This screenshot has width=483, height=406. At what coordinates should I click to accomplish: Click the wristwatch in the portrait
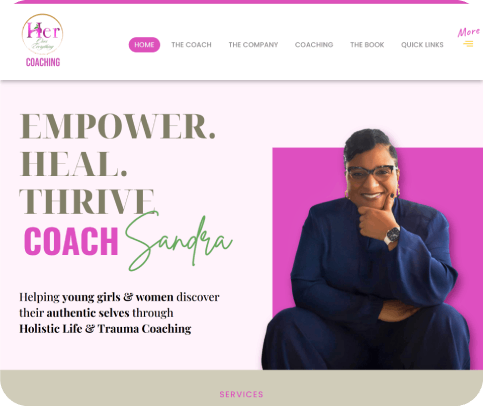click(392, 235)
